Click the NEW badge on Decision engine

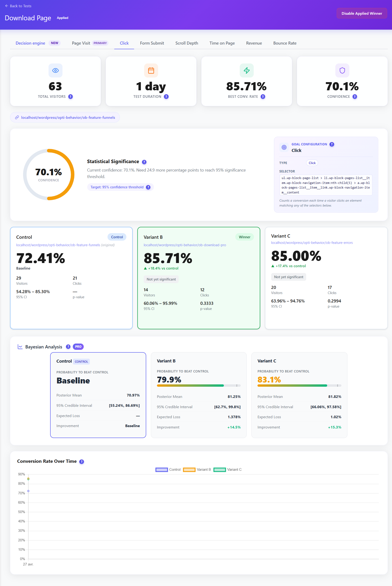(55, 43)
